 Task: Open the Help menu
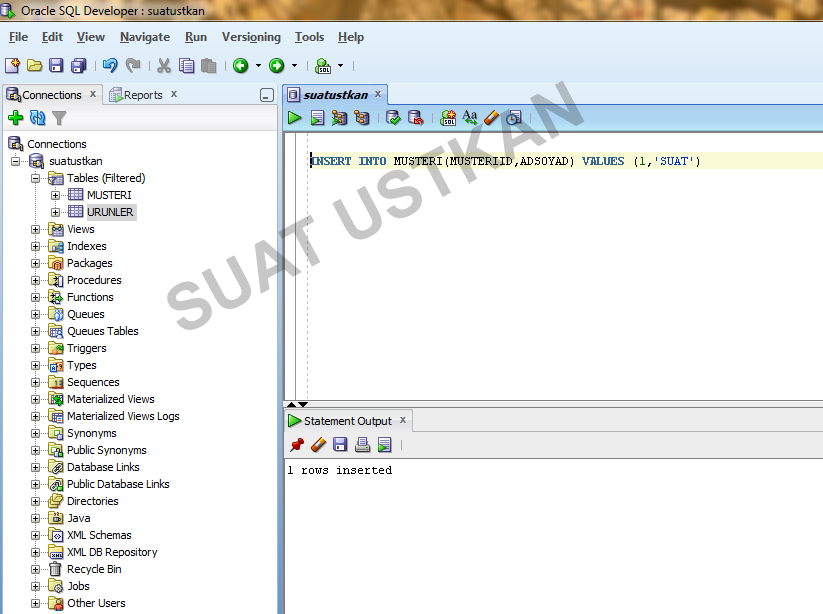(x=351, y=37)
